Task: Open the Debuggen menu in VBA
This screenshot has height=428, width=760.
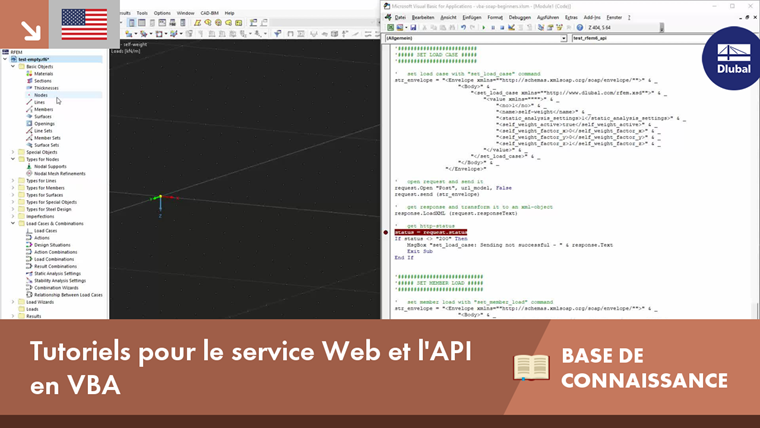Action: pyautogui.click(x=519, y=17)
